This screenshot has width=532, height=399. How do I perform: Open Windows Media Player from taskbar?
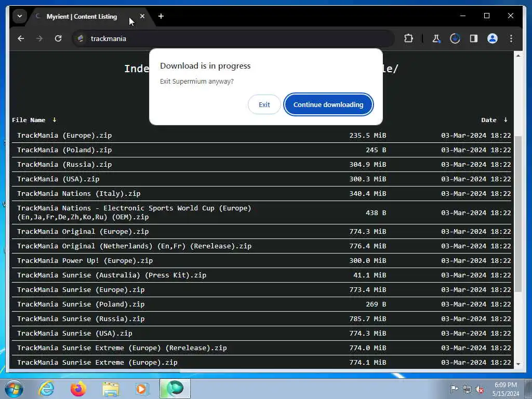click(x=141, y=389)
